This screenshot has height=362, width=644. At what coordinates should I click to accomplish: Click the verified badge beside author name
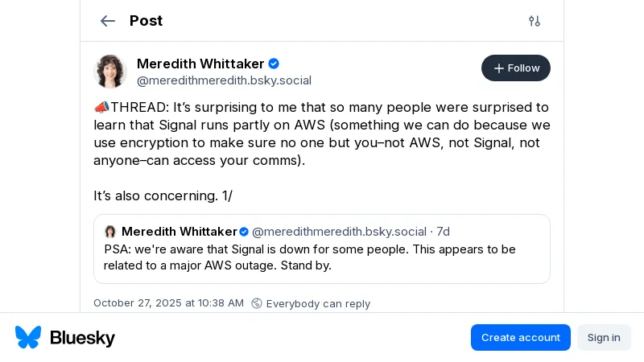click(x=274, y=64)
